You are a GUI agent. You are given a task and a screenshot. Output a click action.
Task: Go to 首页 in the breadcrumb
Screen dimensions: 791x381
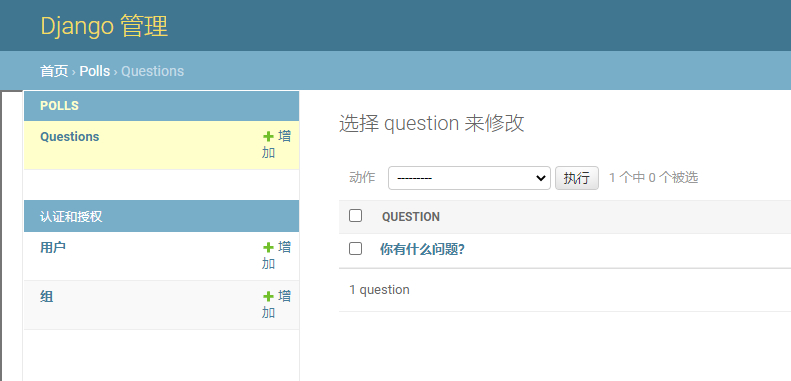tap(54, 71)
